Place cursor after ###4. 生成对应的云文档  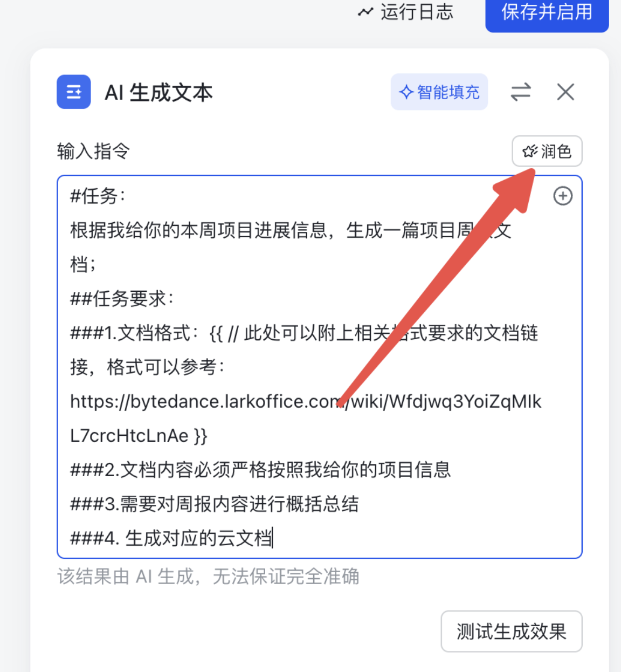(273, 538)
